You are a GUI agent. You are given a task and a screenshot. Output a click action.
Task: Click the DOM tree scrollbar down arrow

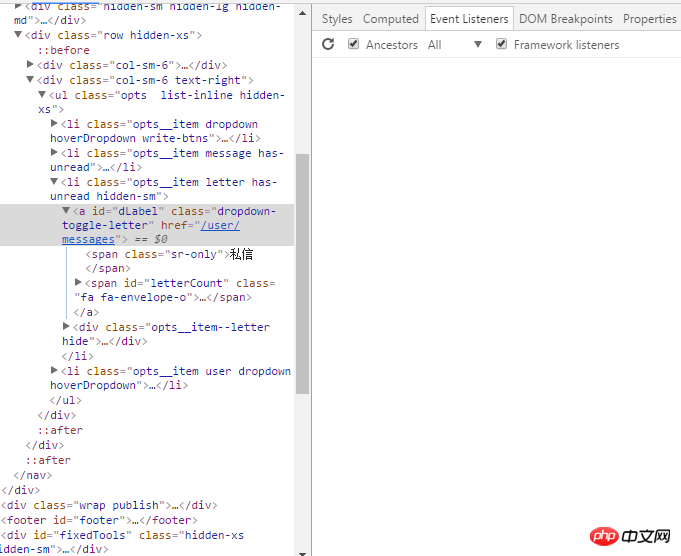pos(303,553)
